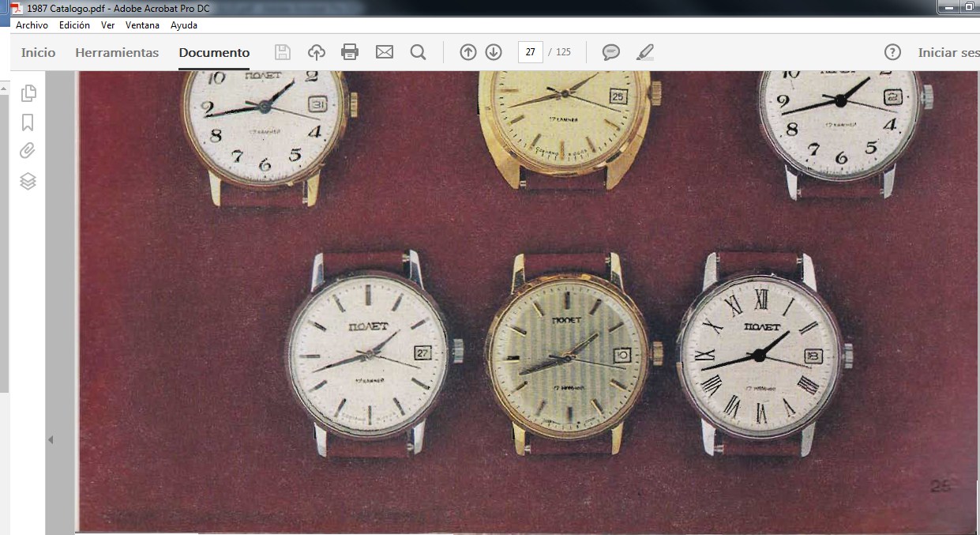Go to next page arrow
The image size is (980, 535).
coord(494,52)
